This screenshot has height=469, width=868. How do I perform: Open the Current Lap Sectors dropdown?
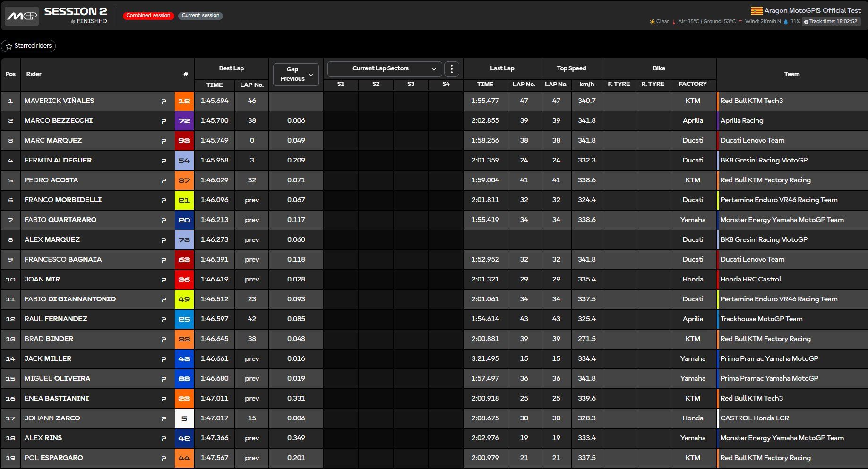tap(385, 69)
